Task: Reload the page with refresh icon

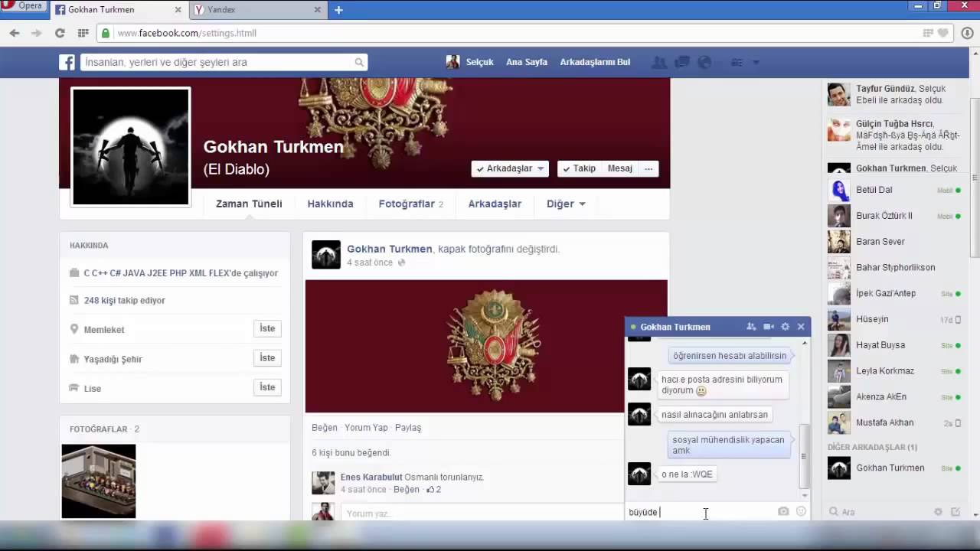Action: 60,33
